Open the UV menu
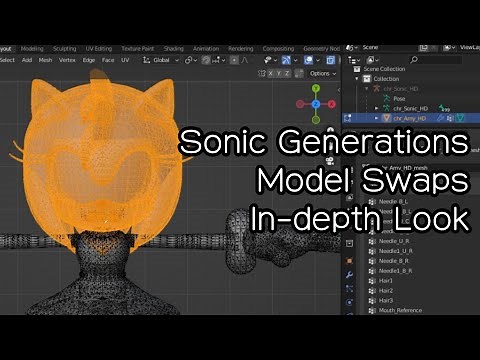Viewport: 480px width, 360px height. [x=125, y=60]
